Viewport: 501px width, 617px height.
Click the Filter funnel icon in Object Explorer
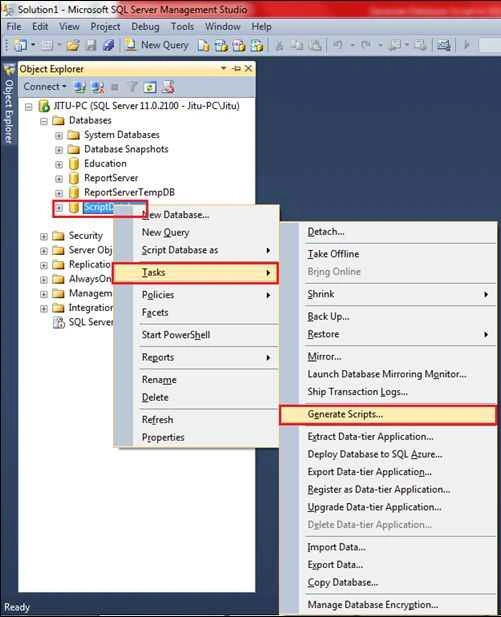(x=132, y=87)
